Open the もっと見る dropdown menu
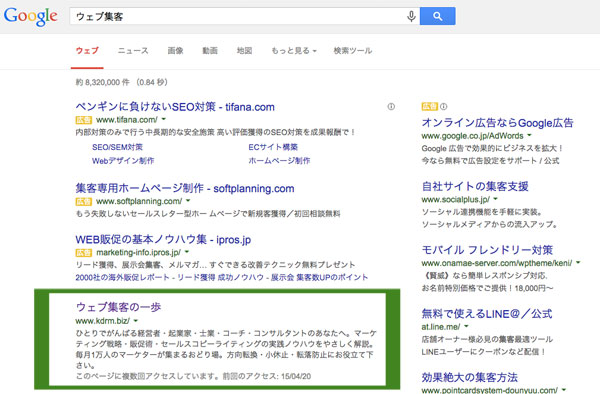The height and width of the screenshot is (394, 600). [x=294, y=50]
